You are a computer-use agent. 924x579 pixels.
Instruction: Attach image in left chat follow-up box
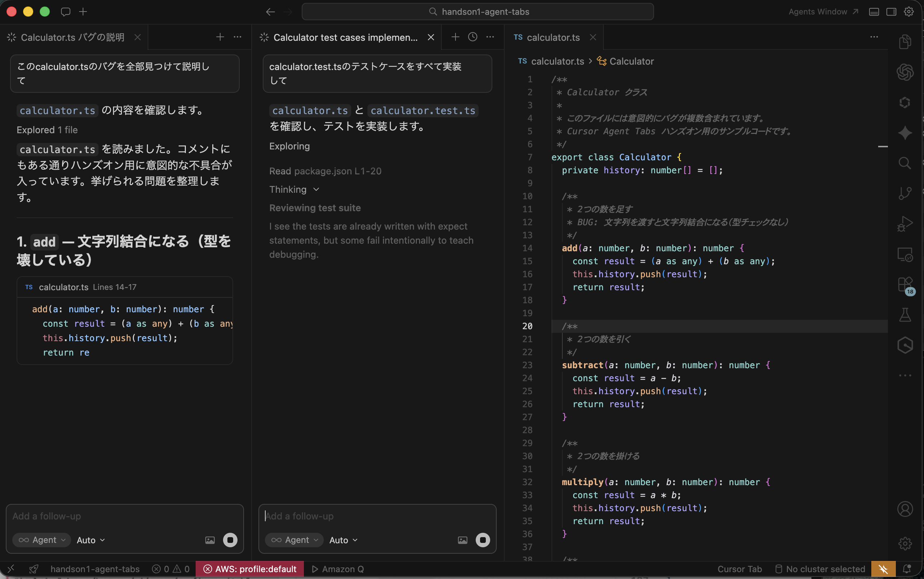tap(210, 540)
